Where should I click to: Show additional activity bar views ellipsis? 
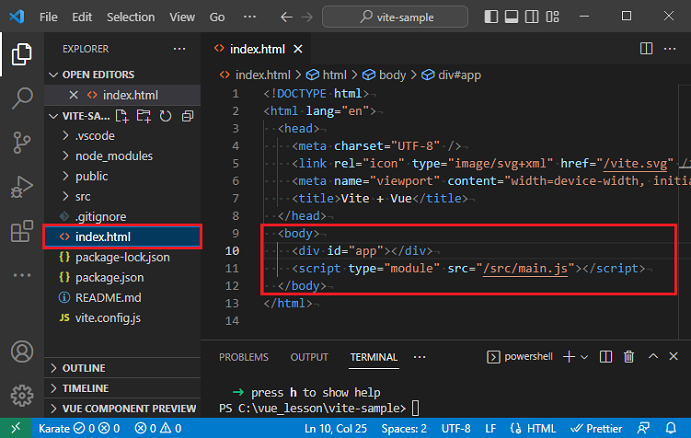coord(22,275)
